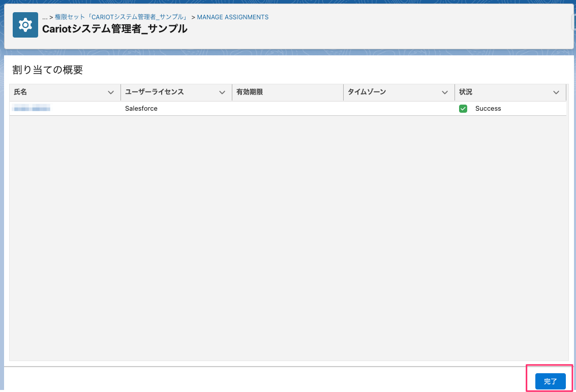
Task: Click the 氏名 column header
Action: tap(65, 92)
